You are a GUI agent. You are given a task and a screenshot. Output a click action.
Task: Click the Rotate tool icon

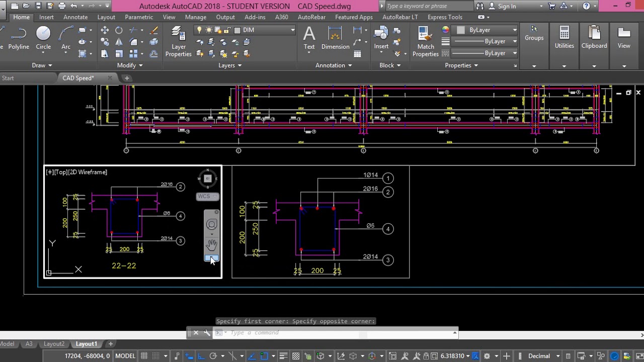[x=119, y=30]
